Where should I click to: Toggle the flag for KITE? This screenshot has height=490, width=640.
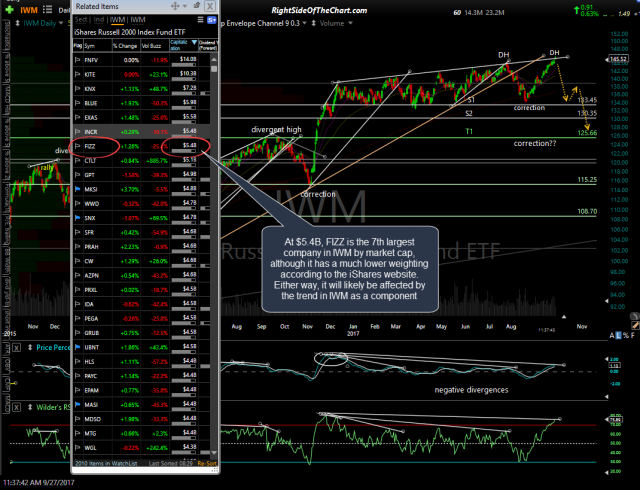78,74
